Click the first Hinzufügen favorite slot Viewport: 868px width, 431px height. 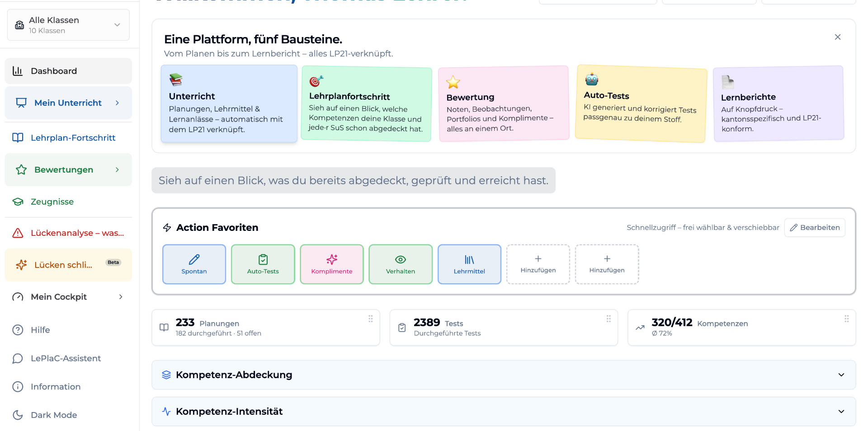(538, 264)
